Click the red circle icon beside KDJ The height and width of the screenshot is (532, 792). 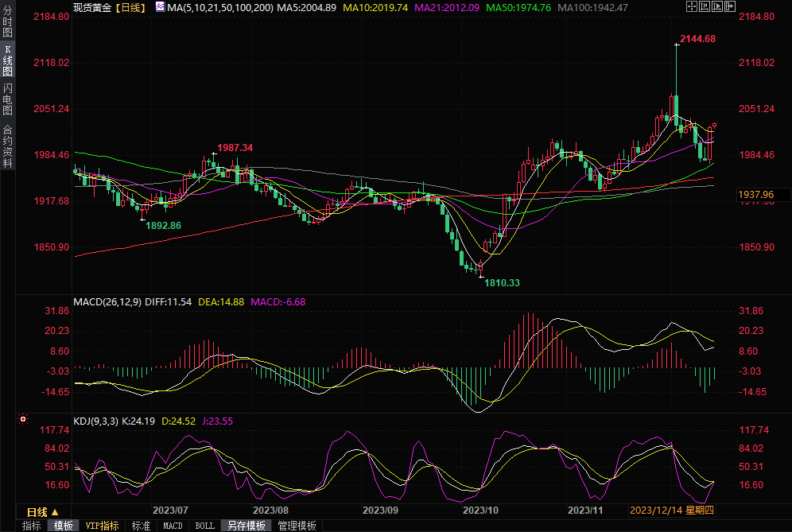(x=22, y=419)
